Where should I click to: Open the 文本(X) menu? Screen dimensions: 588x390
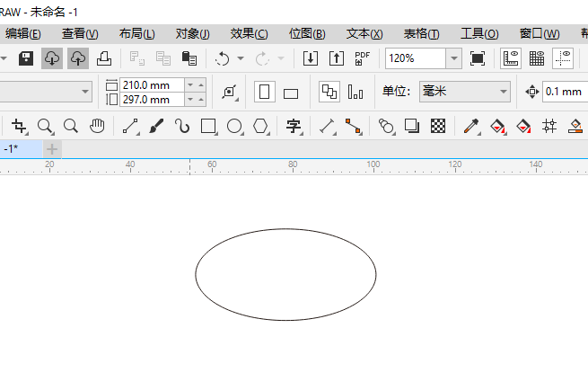(x=364, y=34)
